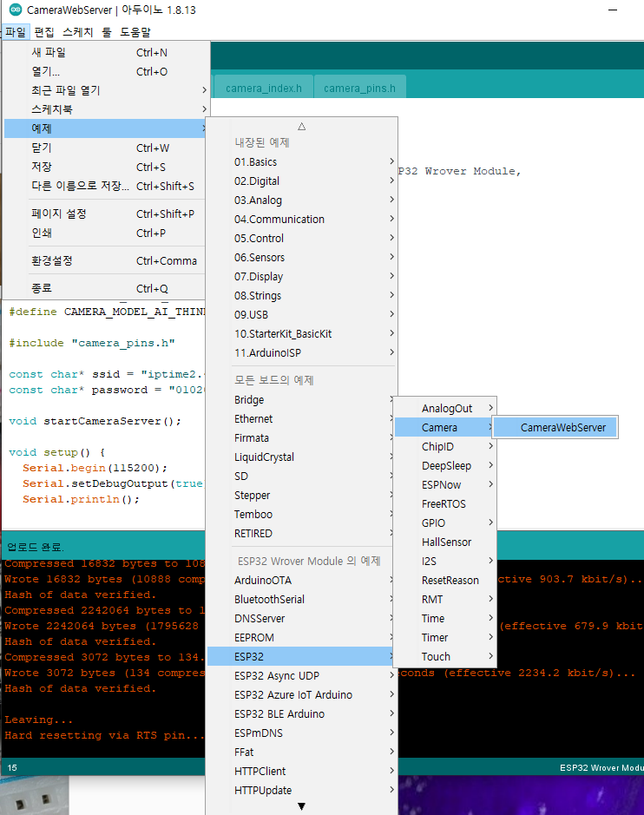The height and width of the screenshot is (815, 644).
Task: Open Touch ESP32 examples
Action: (x=445, y=656)
